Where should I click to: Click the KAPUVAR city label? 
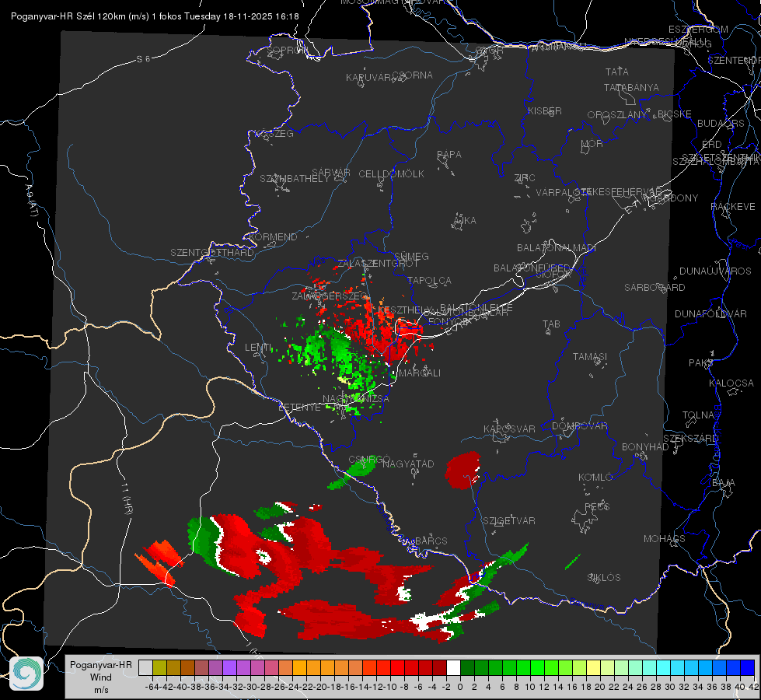coord(368,78)
